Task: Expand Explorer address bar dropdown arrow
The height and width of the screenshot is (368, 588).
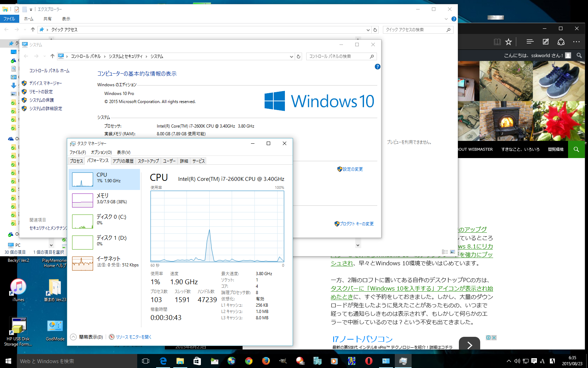Action: (368, 30)
